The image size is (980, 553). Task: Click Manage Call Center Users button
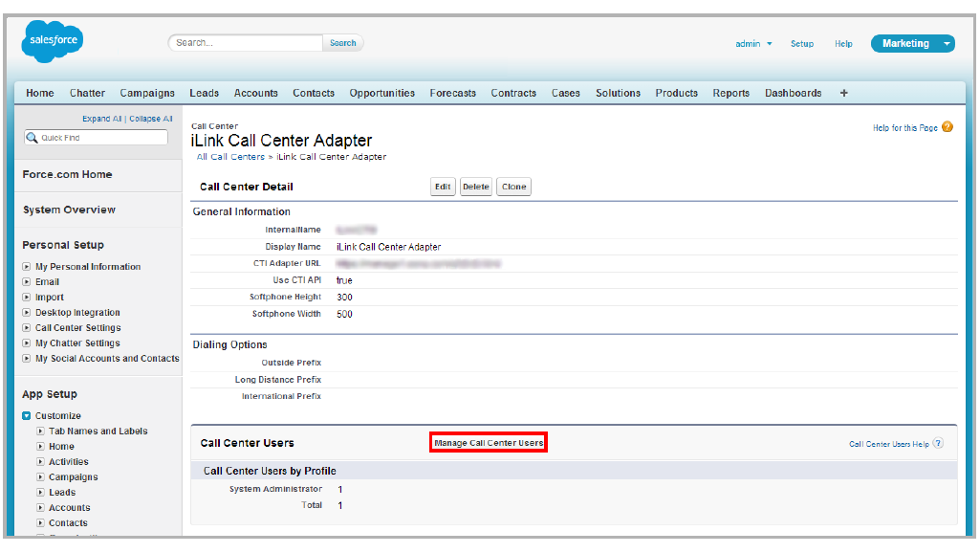click(489, 443)
